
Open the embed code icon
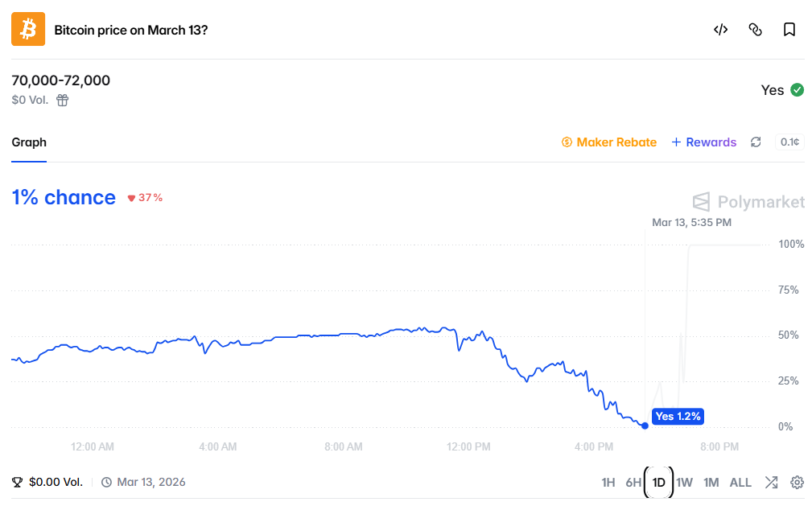pos(720,30)
